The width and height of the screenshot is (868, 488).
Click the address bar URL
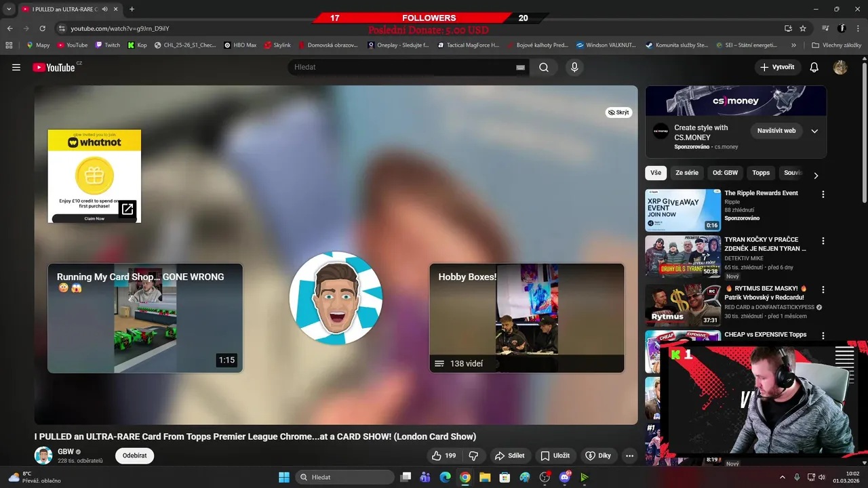pos(120,28)
